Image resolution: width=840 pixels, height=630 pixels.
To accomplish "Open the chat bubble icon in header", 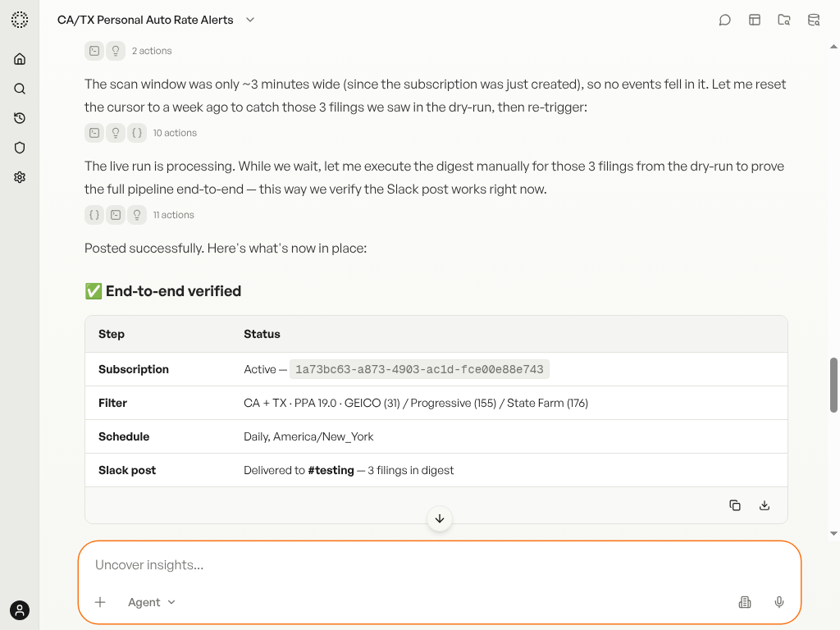I will [725, 20].
